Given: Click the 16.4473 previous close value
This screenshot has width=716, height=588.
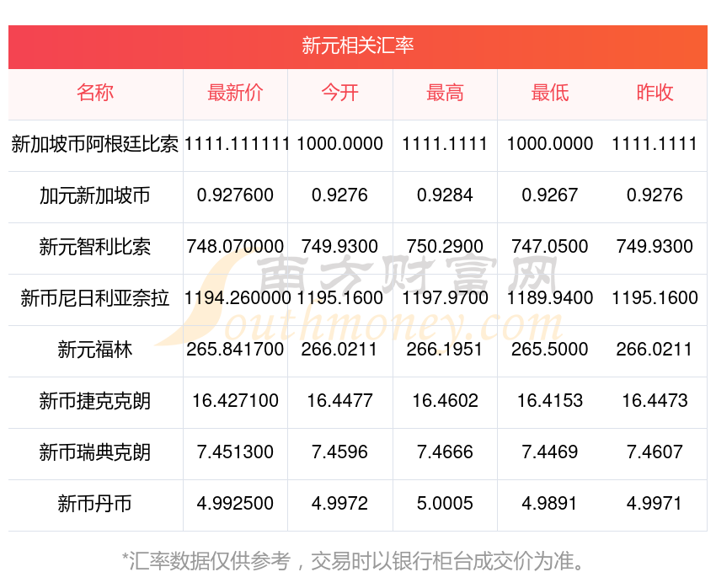Looking at the screenshot, I should click(655, 401).
